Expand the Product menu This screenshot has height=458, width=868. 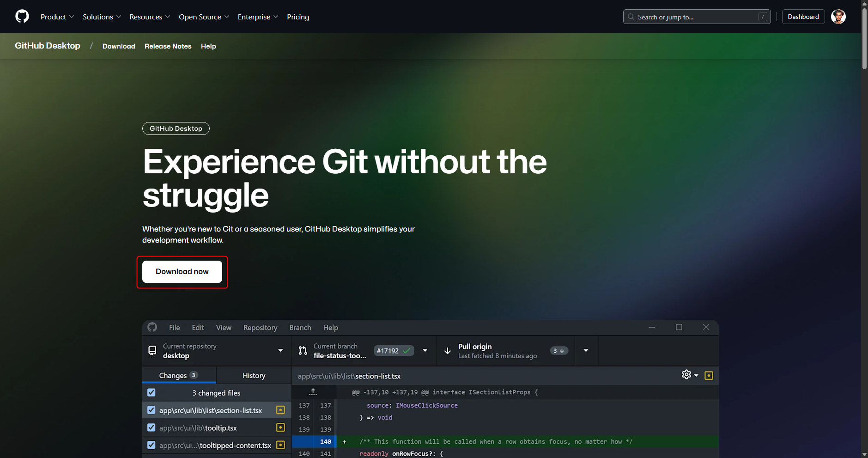click(x=57, y=17)
